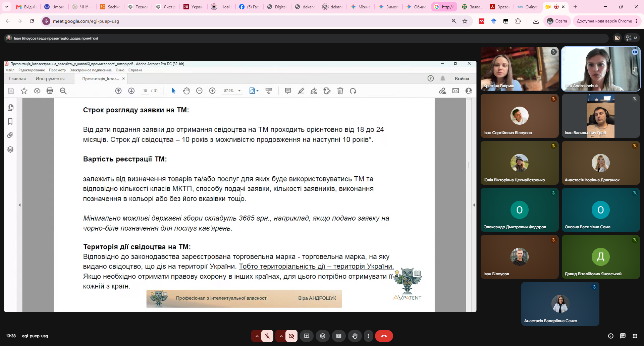Viewport: 644px width, 346px height.
Task: Open Chrome's downloads icon
Action: pos(536,21)
